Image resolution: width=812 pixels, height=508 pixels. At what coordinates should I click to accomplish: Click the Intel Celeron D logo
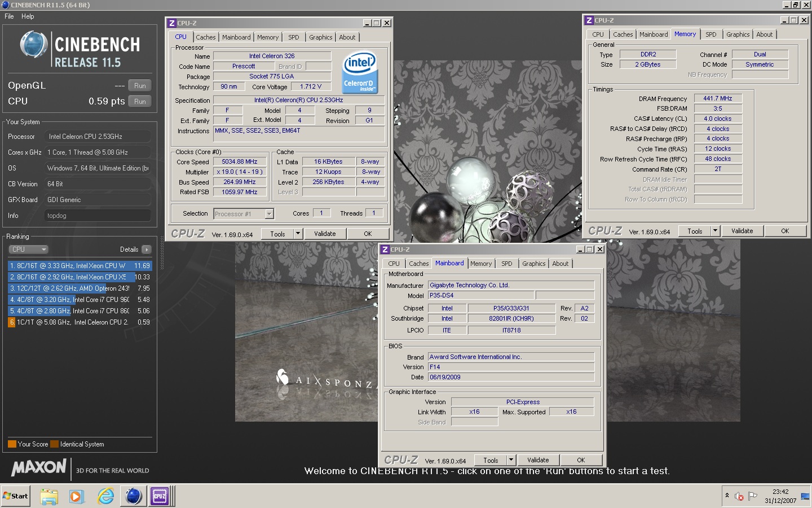coord(360,72)
